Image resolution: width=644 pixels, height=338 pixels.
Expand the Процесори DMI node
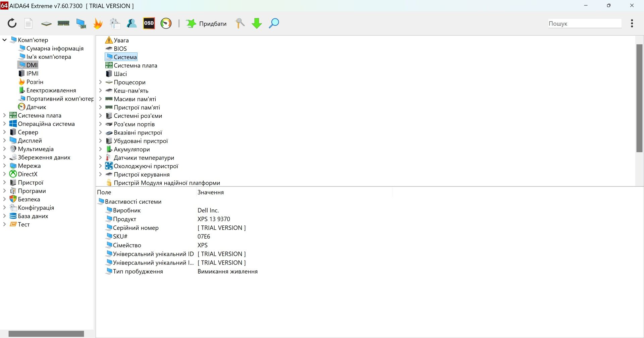click(100, 82)
